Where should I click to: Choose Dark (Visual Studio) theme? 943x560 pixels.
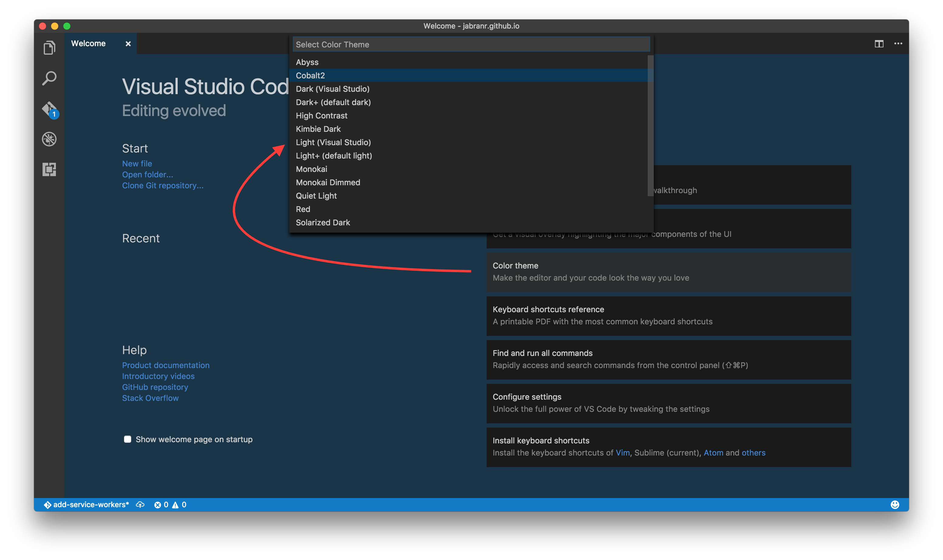[468, 89]
